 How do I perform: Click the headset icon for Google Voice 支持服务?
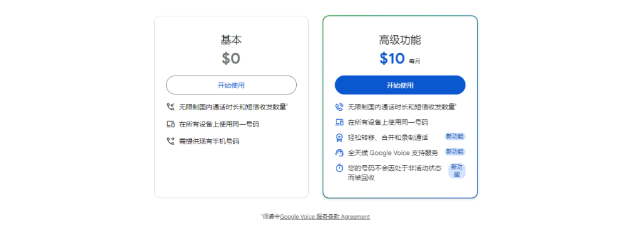point(340,152)
